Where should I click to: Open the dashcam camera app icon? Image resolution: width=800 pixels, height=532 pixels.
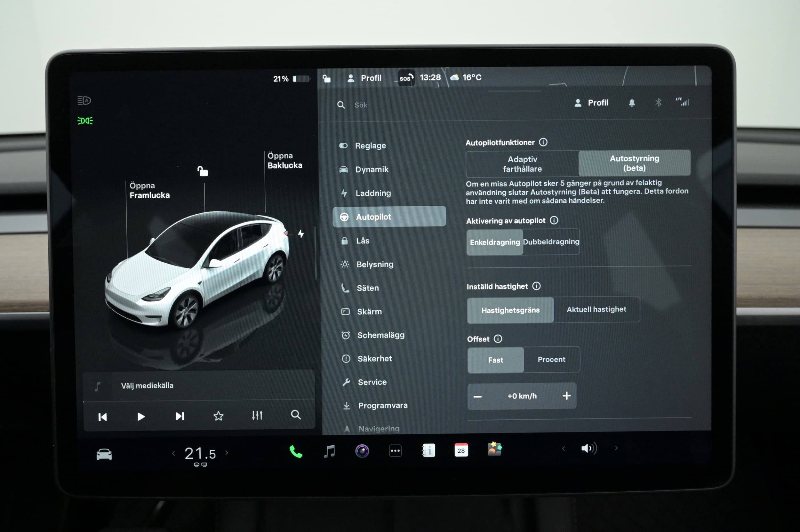tap(362, 451)
